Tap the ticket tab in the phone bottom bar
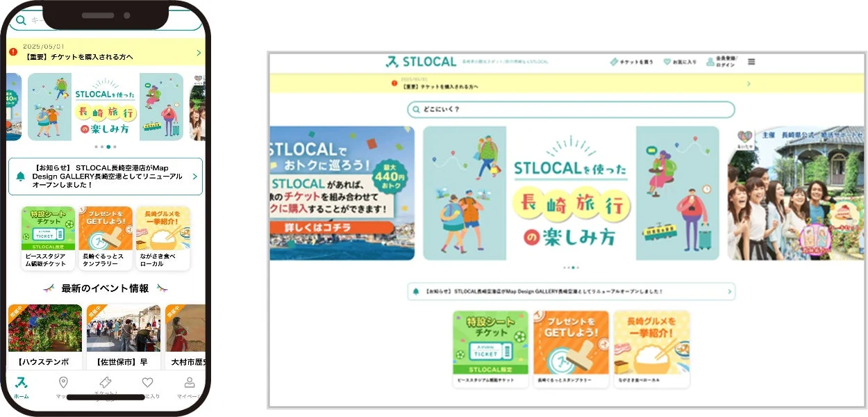The image size is (868, 417). coord(105,383)
